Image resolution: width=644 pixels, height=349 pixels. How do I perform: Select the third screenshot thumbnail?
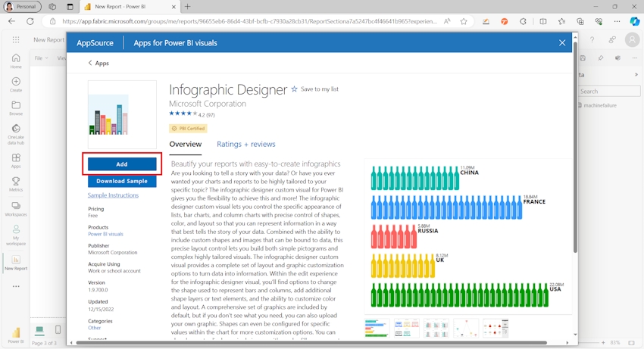pyautogui.click(x=436, y=328)
